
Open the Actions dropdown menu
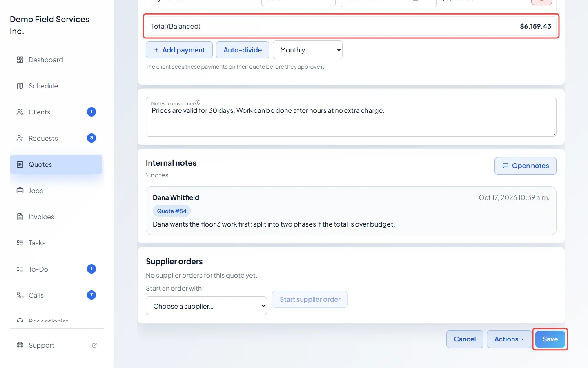[509, 339]
